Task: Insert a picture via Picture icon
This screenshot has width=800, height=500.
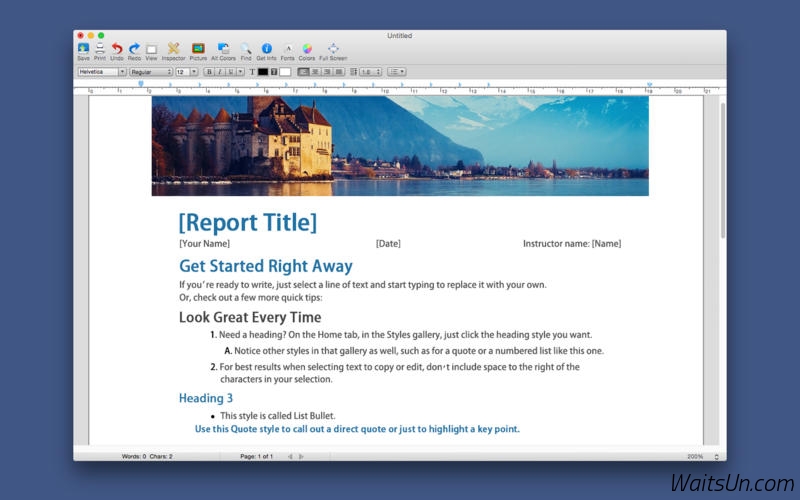Action: (x=198, y=49)
